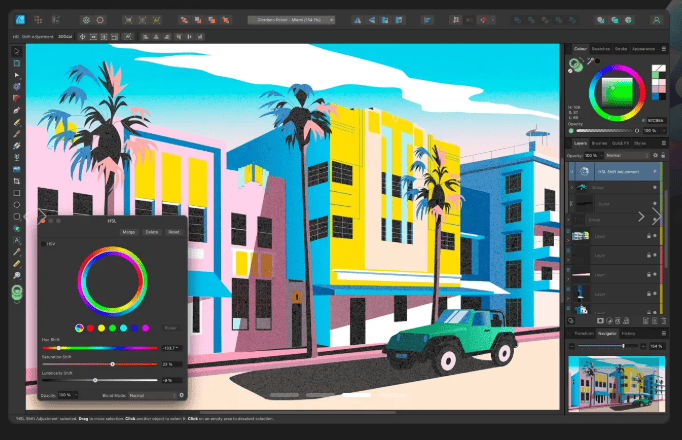Click the Flip Vertical toolbar icon
This screenshot has height=440, width=682.
(x=371, y=20)
